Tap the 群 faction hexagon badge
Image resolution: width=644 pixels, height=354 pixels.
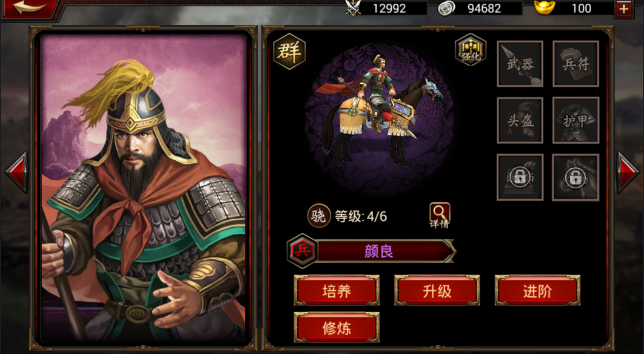tap(289, 52)
